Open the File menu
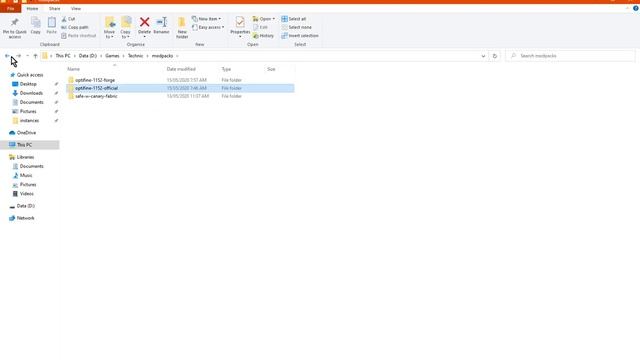 click(11, 9)
